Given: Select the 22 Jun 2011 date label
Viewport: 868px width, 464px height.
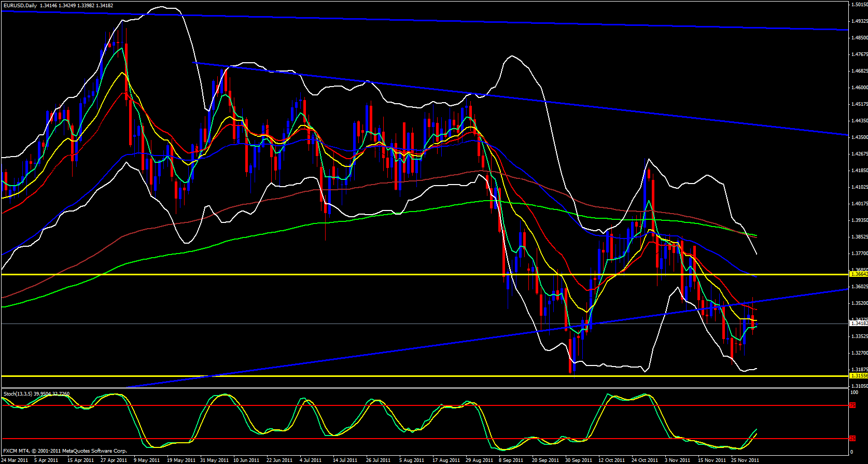Looking at the screenshot, I should (x=279, y=460).
